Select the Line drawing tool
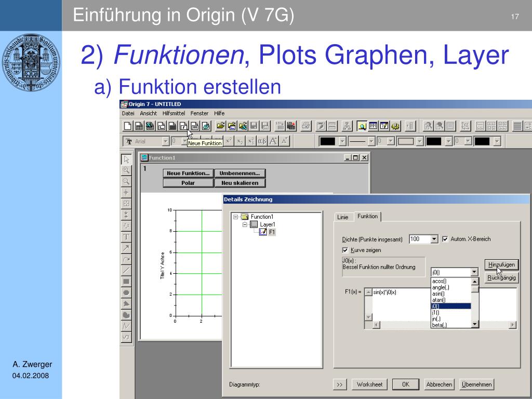 (x=126, y=270)
